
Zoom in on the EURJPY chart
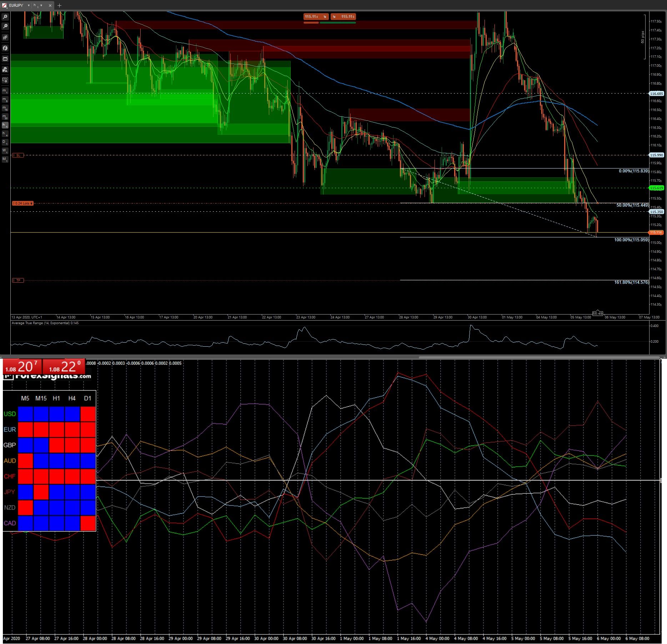click(x=5, y=17)
